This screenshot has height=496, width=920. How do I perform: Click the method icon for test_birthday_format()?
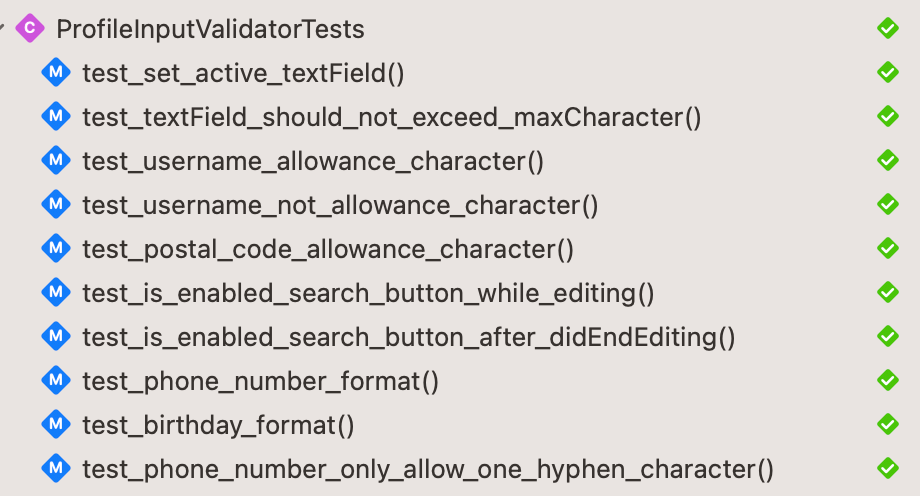[55, 425]
